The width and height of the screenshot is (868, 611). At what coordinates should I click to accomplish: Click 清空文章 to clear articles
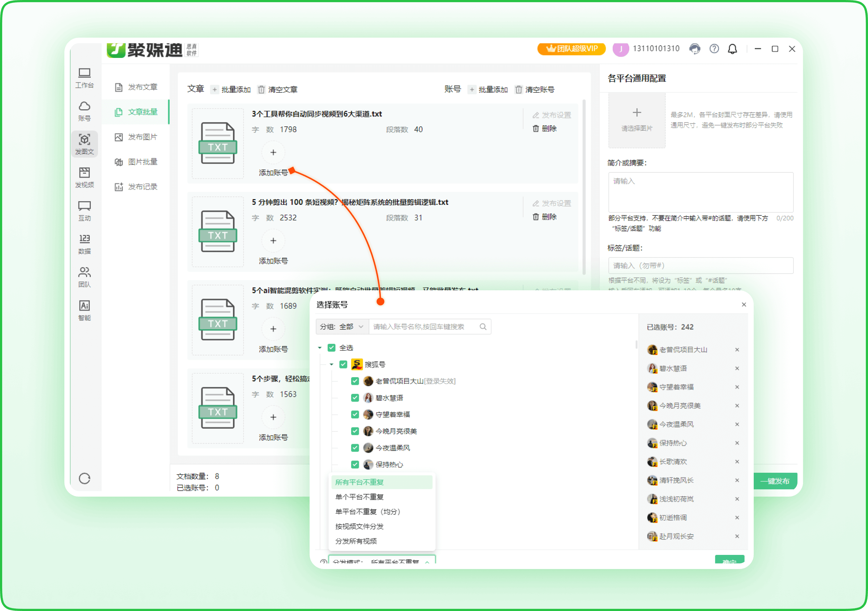coord(278,89)
